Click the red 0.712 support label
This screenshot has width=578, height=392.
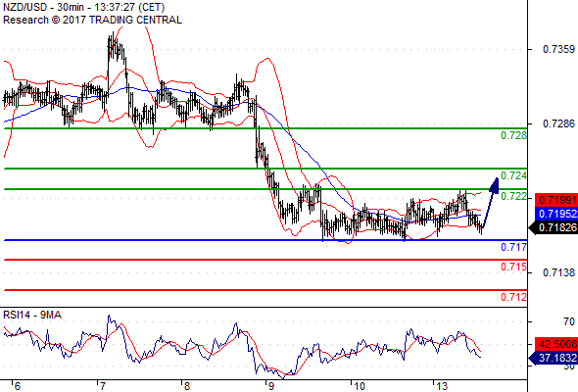tap(513, 297)
